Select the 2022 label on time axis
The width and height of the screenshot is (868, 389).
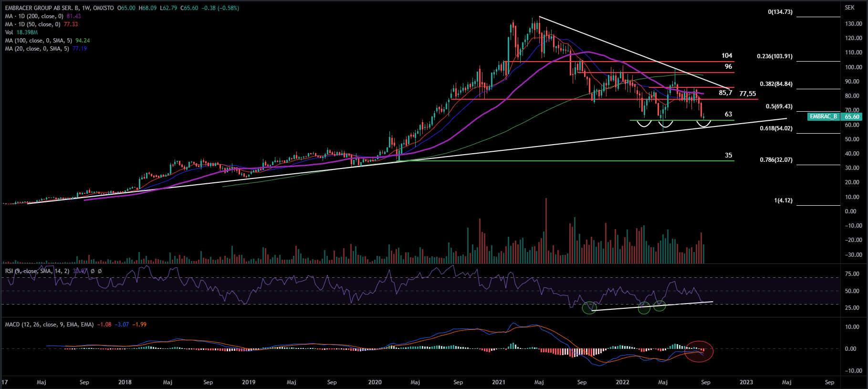pos(622,382)
